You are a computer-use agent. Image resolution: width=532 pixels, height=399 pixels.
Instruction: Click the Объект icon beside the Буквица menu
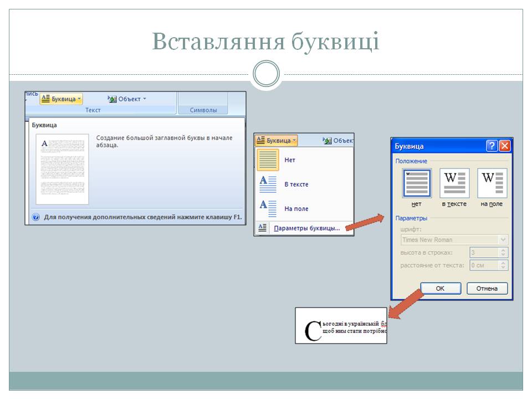pos(328,141)
